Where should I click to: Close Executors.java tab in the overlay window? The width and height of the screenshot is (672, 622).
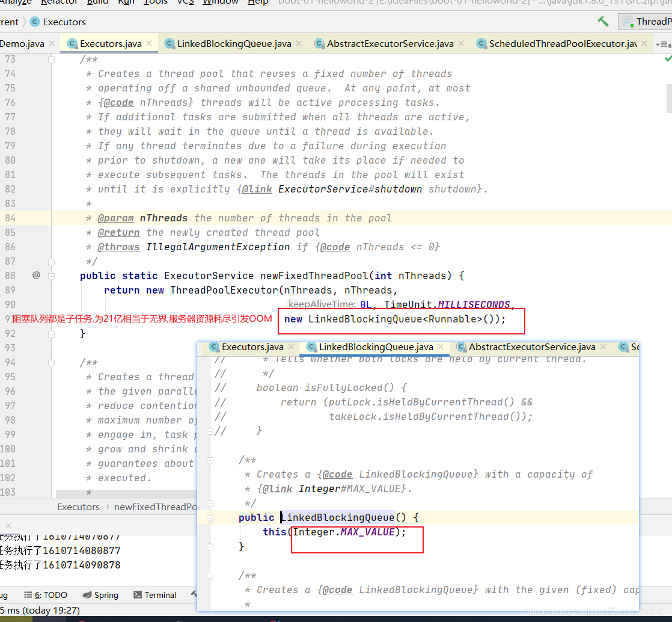pos(291,346)
